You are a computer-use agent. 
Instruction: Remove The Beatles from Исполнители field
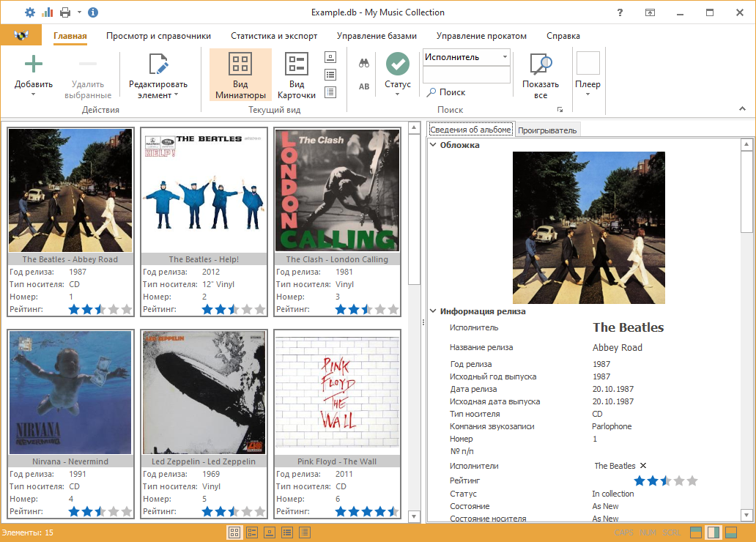pos(643,466)
